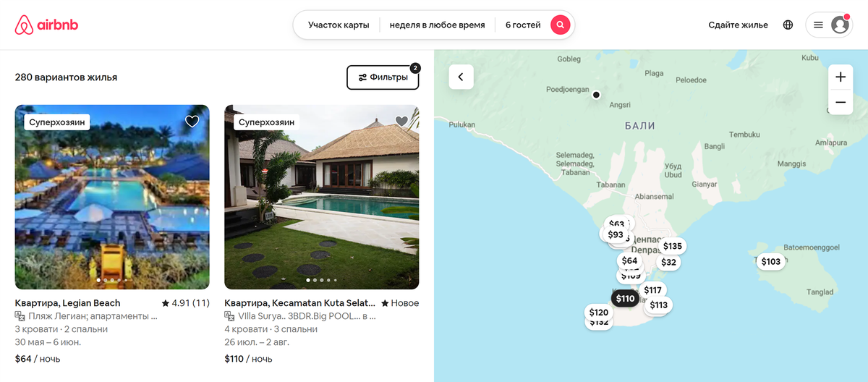The width and height of the screenshot is (868, 382).
Task: Click the Сдайте жилье link
Action: (x=738, y=25)
